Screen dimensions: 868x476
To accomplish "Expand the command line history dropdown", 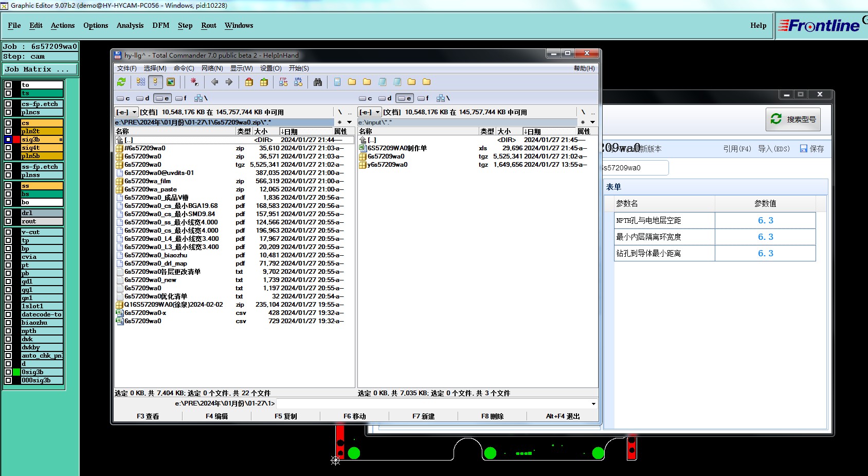I will pyautogui.click(x=594, y=403).
